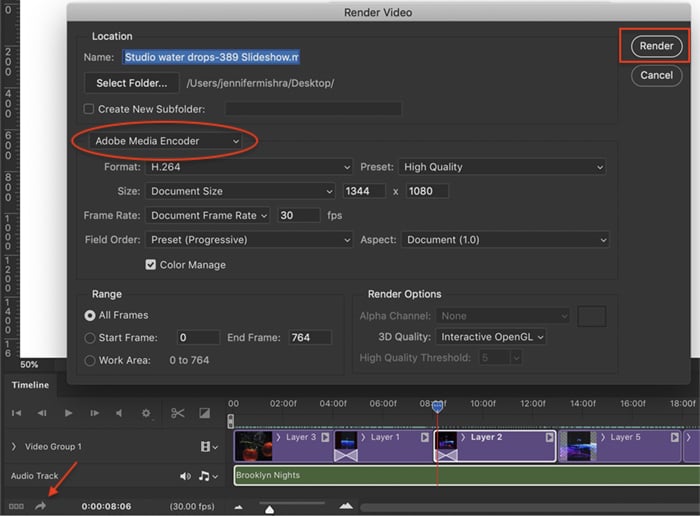The height and width of the screenshot is (516, 700).
Task: Open timeline playback settings gear
Action: pos(146,413)
